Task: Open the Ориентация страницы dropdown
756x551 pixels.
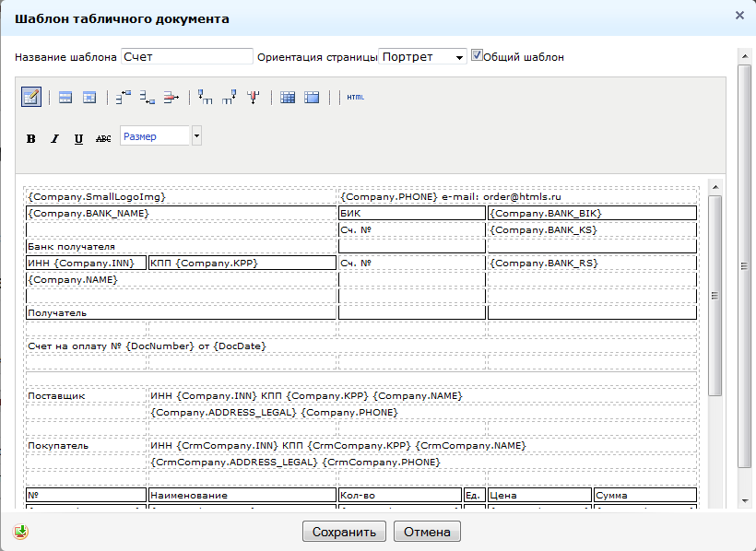Action: (423, 57)
